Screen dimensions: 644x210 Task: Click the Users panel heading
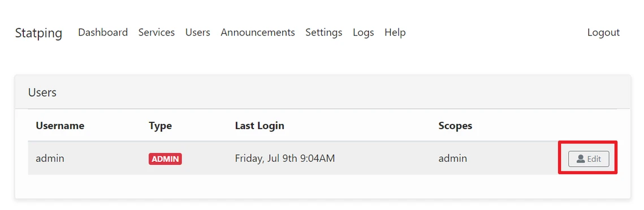(x=42, y=92)
